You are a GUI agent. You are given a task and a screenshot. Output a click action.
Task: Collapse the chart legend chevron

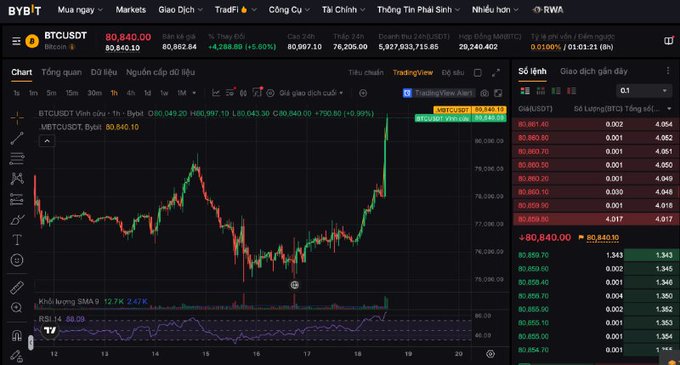point(47,141)
